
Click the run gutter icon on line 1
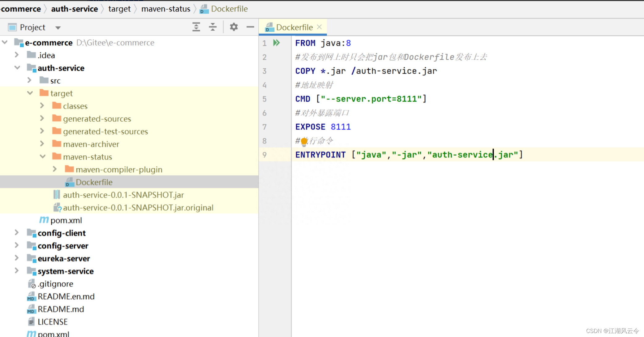pos(277,43)
